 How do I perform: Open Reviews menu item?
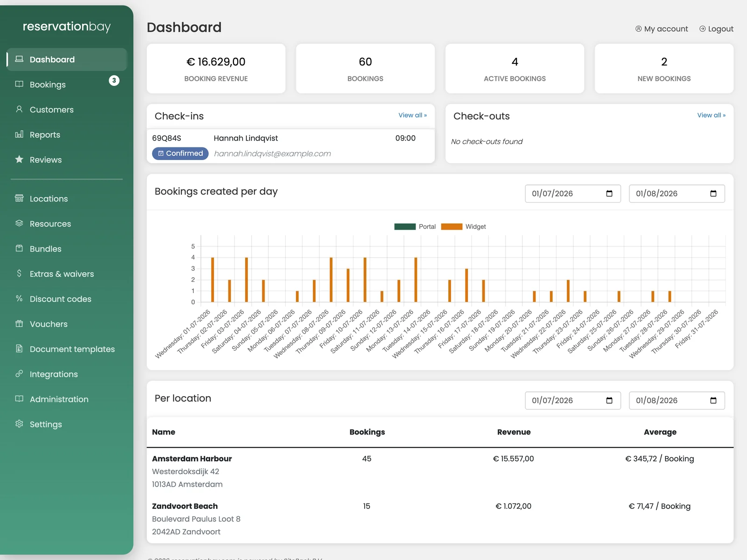tap(67, 160)
